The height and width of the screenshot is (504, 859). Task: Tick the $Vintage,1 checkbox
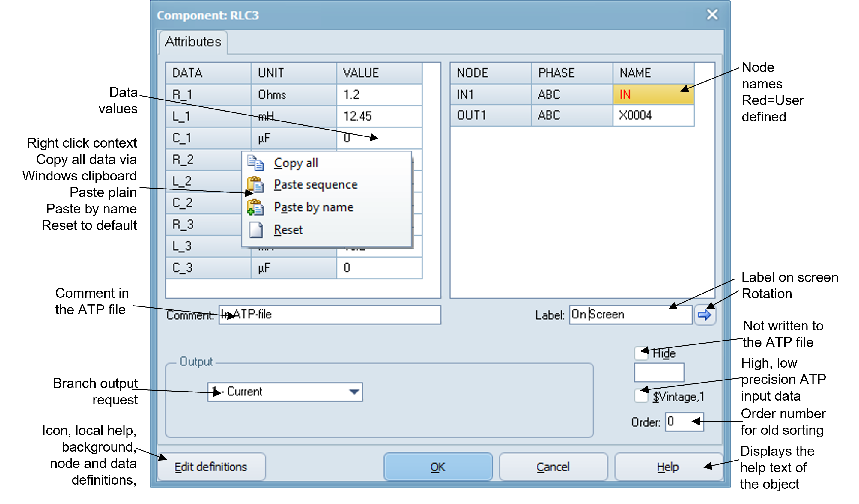[641, 396]
